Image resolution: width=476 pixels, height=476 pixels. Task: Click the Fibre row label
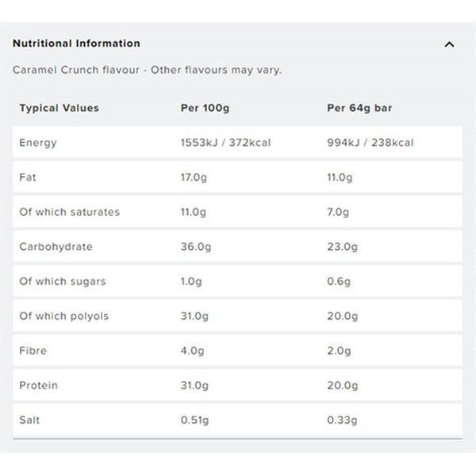point(33,351)
